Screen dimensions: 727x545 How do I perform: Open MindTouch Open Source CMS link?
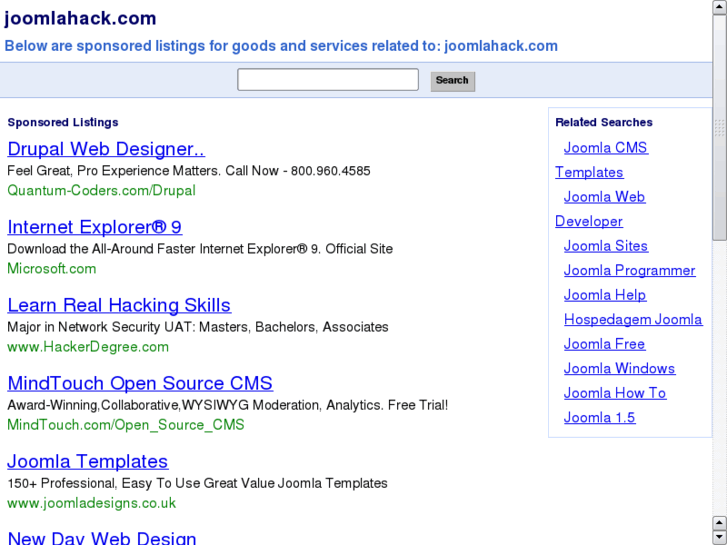[x=140, y=383]
